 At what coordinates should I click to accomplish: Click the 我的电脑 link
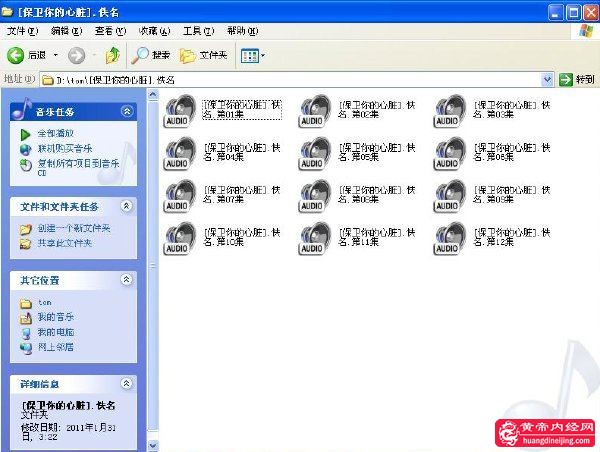(x=56, y=332)
